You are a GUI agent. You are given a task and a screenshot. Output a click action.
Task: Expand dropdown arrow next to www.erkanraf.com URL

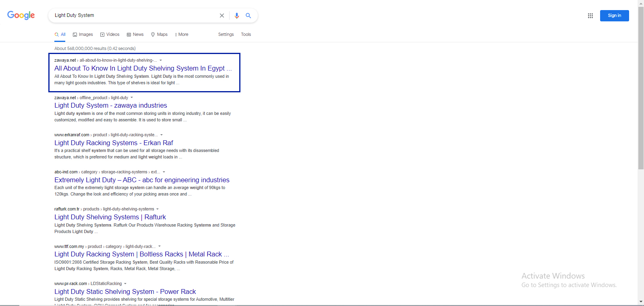162,135
